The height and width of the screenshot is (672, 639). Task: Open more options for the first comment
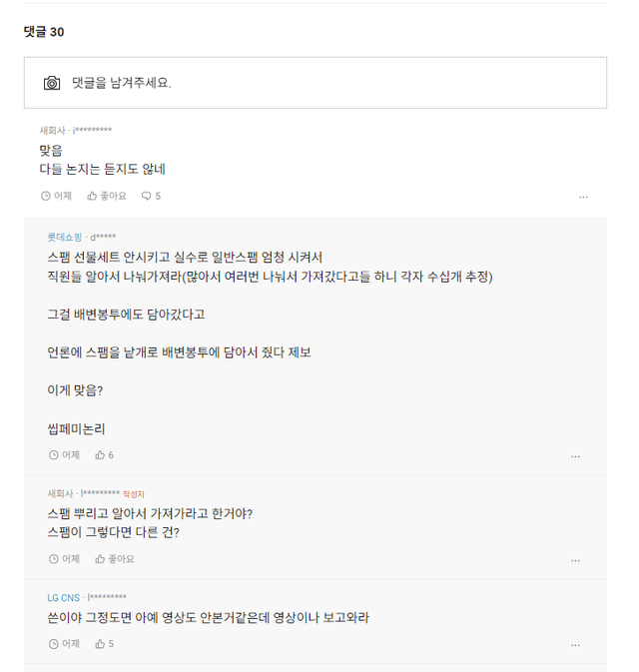click(583, 197)
